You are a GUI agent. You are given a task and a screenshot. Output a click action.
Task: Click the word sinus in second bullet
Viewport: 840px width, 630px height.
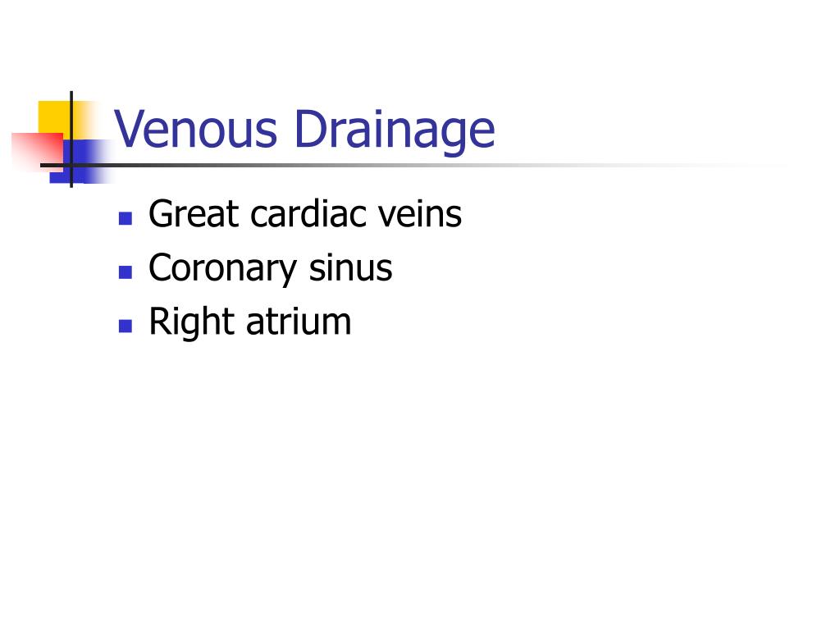[350, 268]
